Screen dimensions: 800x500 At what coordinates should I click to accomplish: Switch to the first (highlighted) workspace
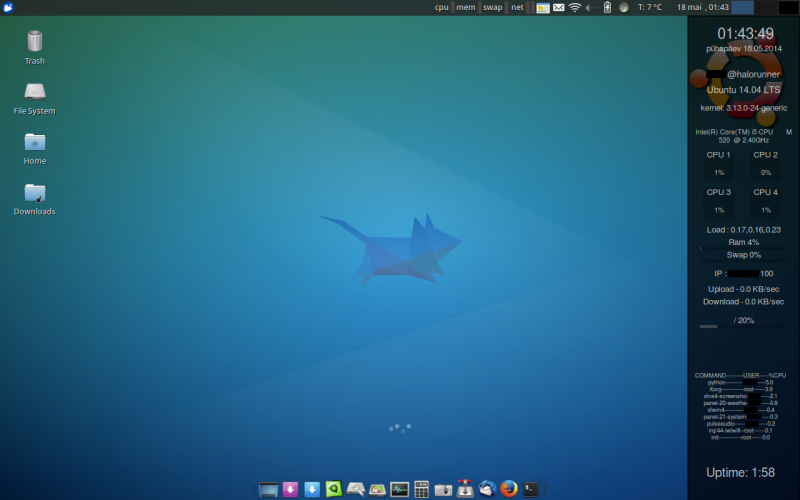click(742, 7)
